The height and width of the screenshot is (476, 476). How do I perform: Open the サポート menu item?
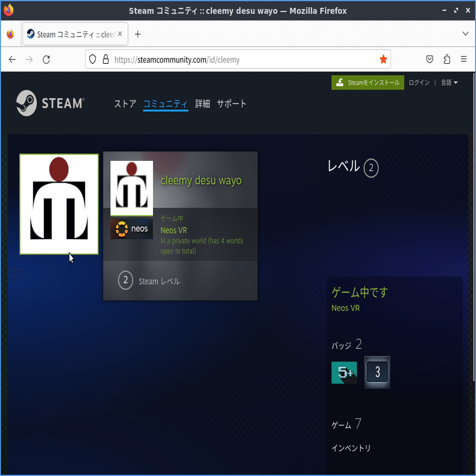pyautogui.click(x=231, y=104)
